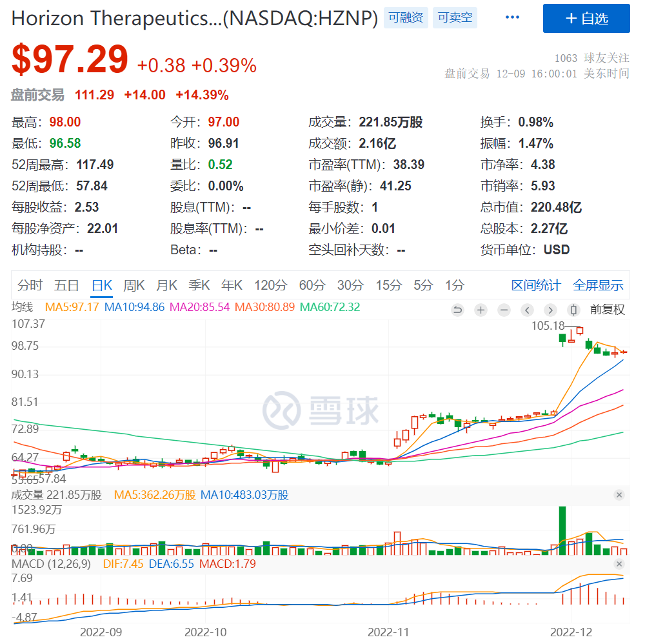The width and height of the screenshot is (645, 644).
Task: Switch to the 1分 interval tab
Action: pyautogui.click(x=455, y=285)
